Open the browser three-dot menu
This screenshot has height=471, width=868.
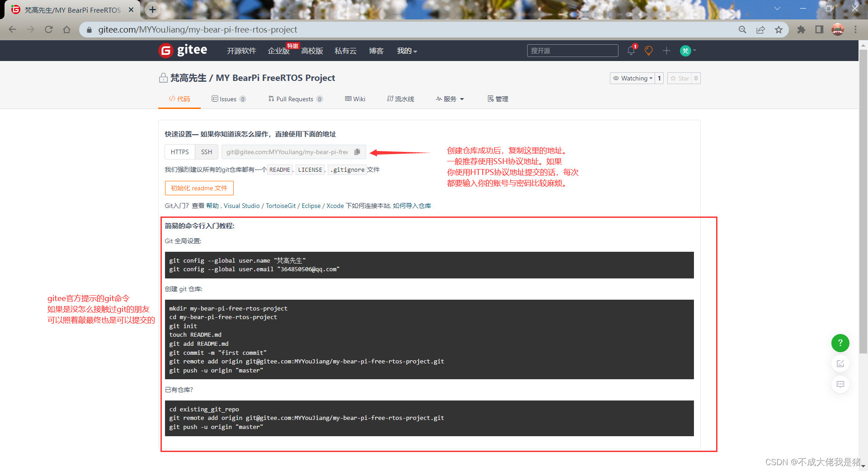[x=855, y=29]
